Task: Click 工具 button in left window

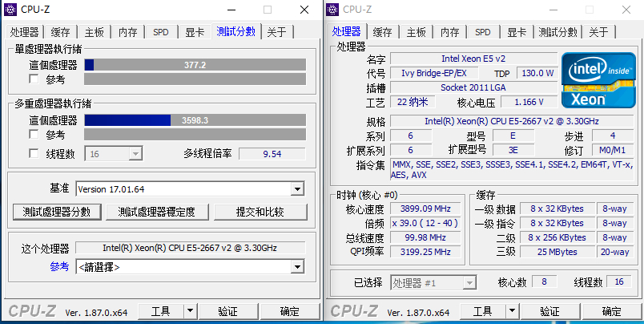Action: (x=160, y=311)
